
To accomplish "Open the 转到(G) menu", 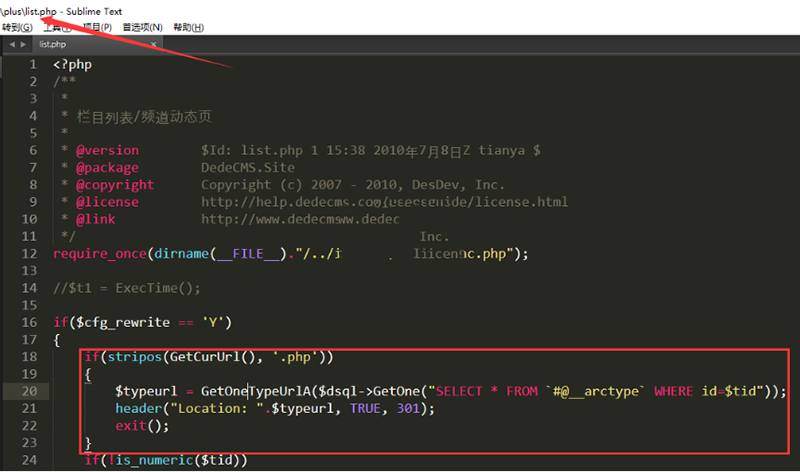I will coord(17,27).
